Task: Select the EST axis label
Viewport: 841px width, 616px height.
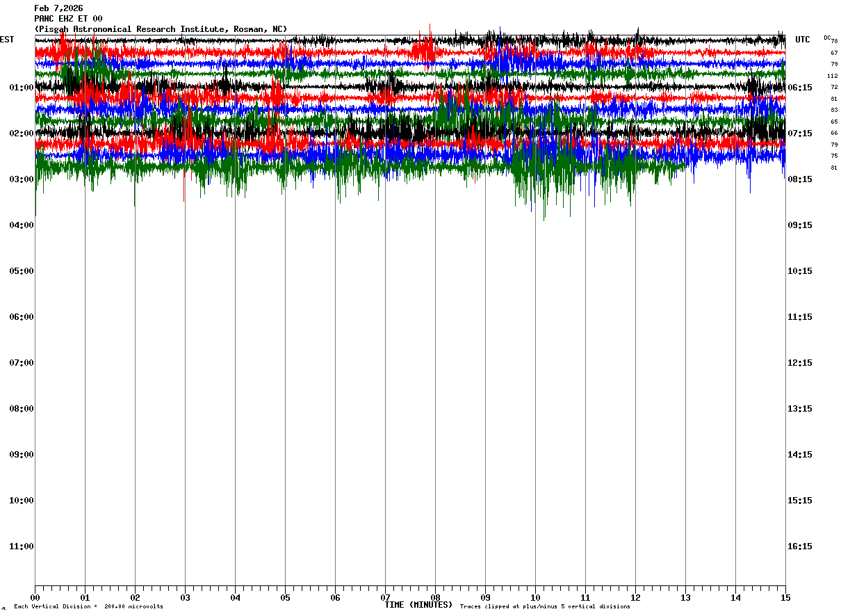Action: [7, 40]
